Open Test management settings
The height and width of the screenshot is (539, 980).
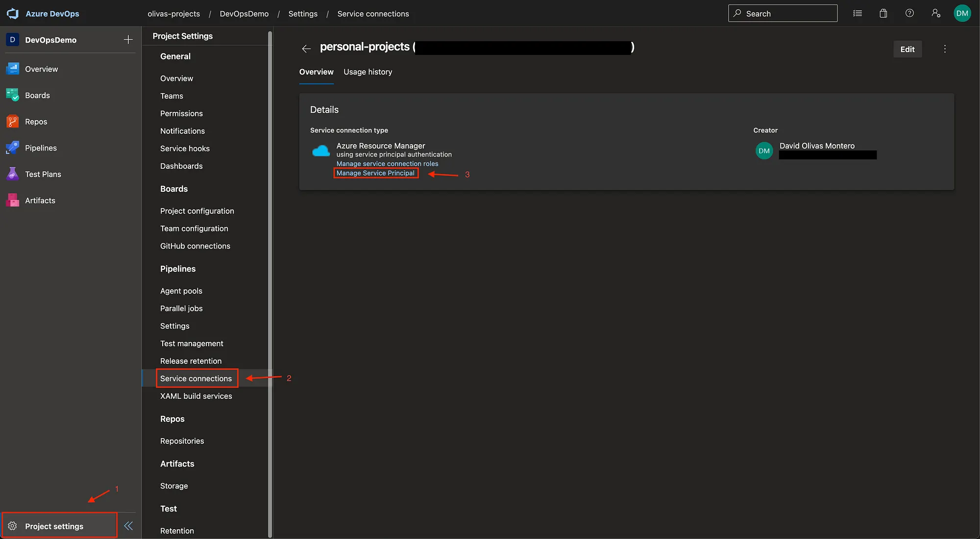click(x=192, y=344)
